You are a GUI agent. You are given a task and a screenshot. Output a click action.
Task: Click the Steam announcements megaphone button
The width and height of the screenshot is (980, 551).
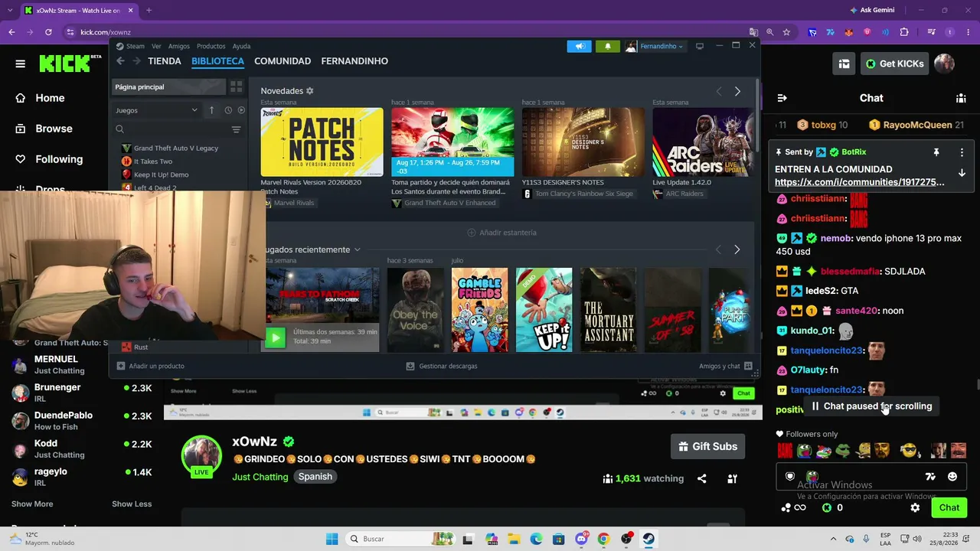580,46
